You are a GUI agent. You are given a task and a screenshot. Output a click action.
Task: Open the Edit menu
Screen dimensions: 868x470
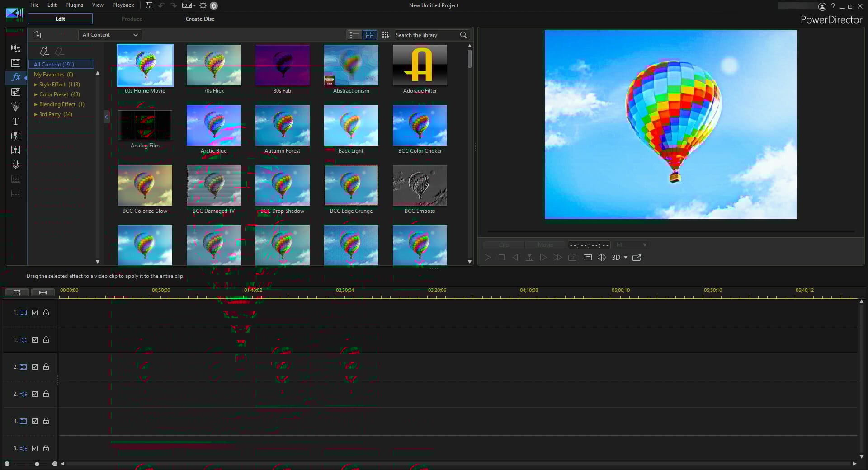click(52, 5)
